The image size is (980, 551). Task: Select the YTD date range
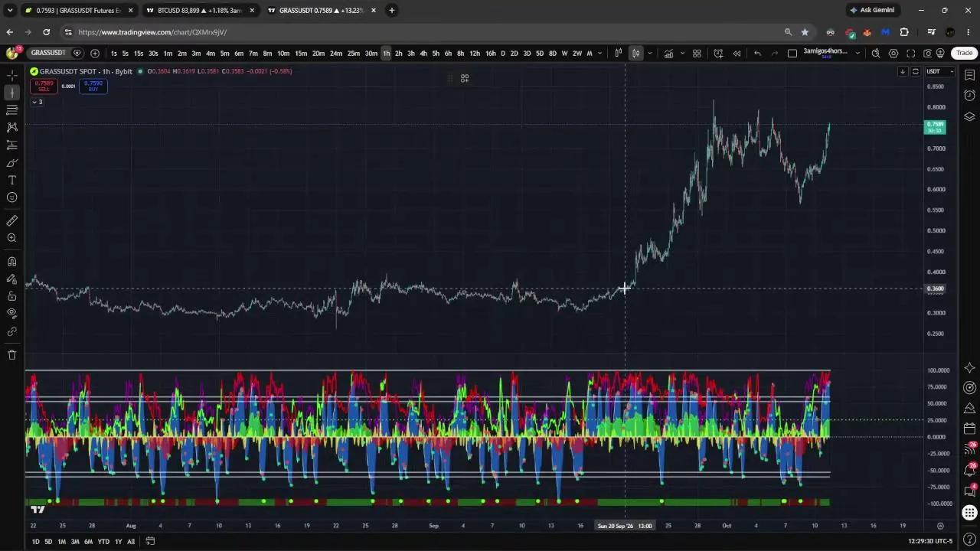[103, 541]
